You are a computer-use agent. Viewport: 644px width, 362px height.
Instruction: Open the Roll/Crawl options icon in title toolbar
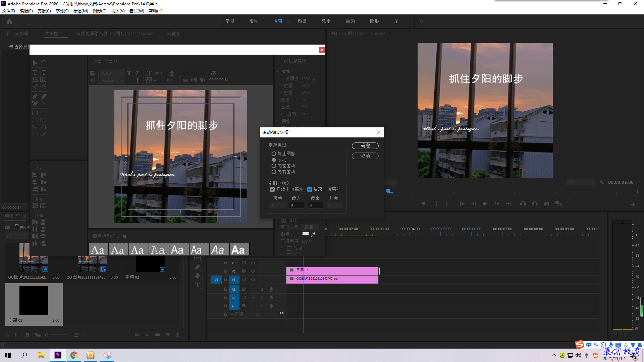tap(93, 80)
